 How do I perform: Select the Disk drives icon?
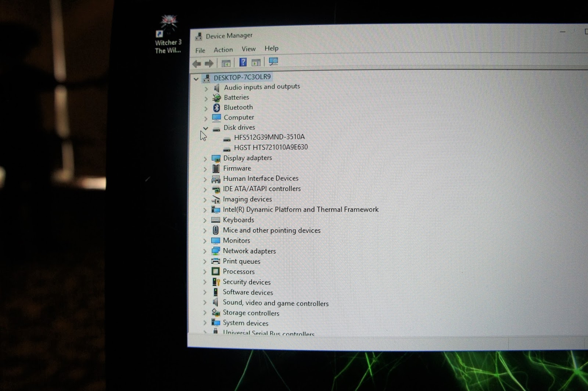pyautogui.click(x=216, y=129)
